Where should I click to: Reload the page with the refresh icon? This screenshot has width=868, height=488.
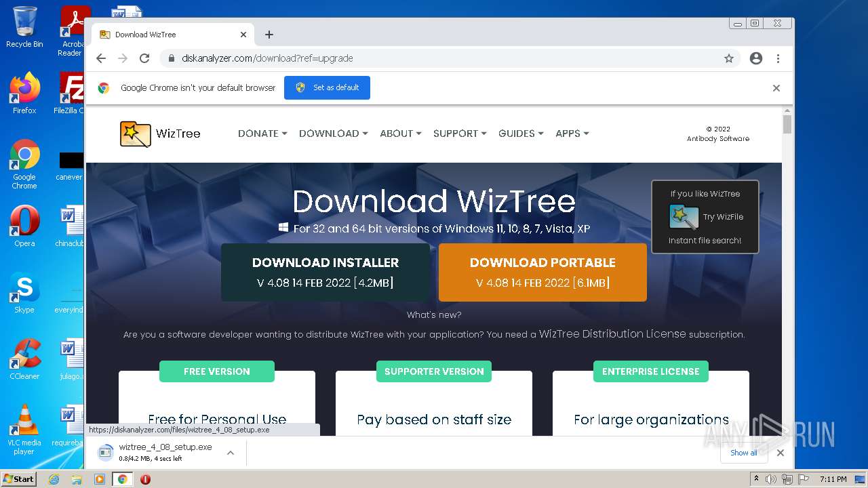[x=144, y=58]
